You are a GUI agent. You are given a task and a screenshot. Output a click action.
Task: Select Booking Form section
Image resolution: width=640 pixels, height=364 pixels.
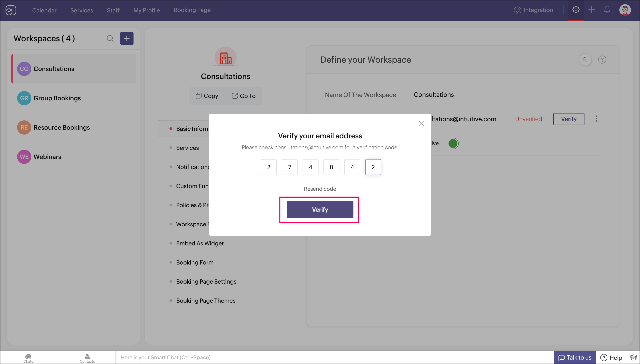(195, 262)
